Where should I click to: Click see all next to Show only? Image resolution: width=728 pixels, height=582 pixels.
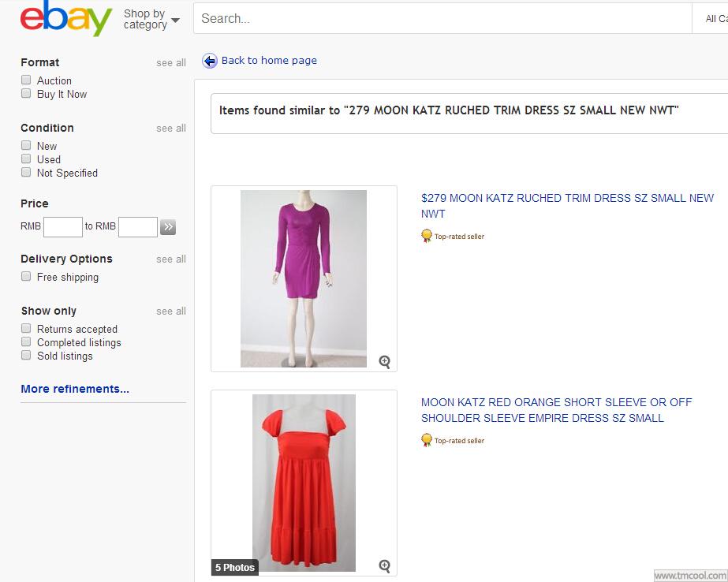tap(171, 311)
